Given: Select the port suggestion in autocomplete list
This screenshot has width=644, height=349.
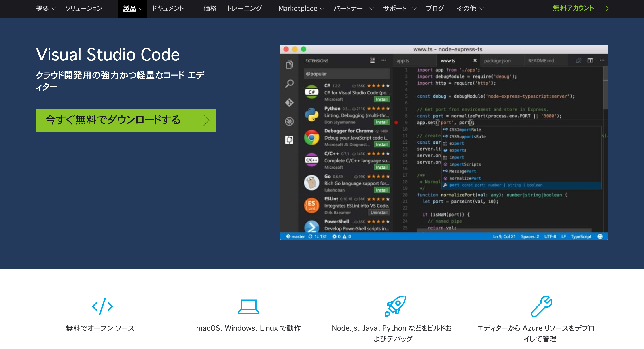Looking at the screenshot, I should click(x=521, y=185).
